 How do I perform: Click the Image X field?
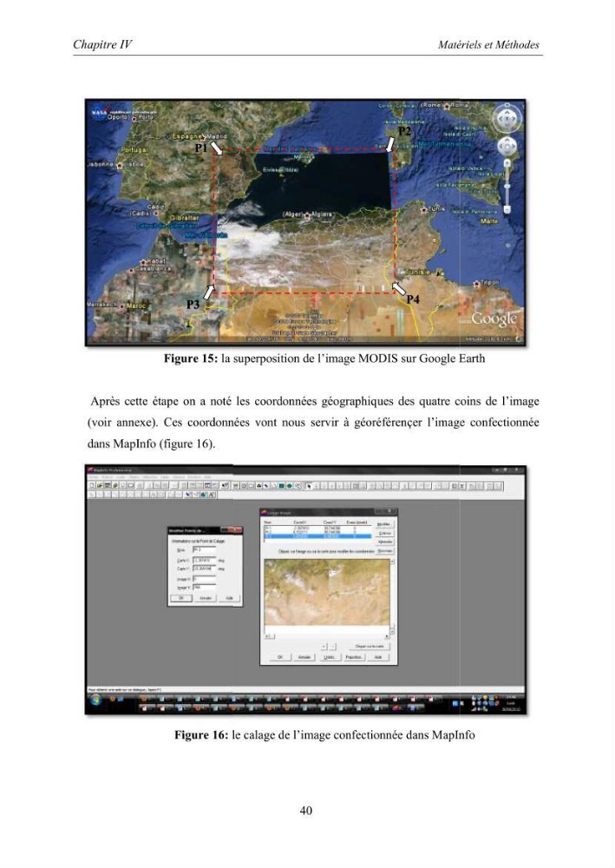pyautogui.click(x=204, y=578)
